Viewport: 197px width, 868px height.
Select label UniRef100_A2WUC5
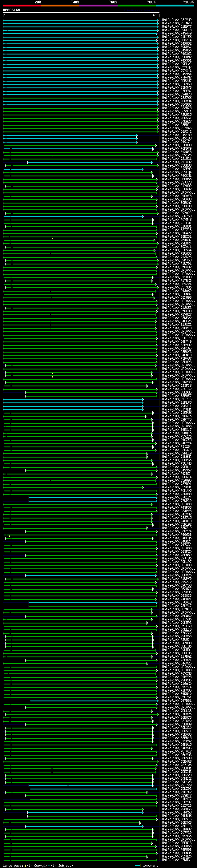(177, 115)
